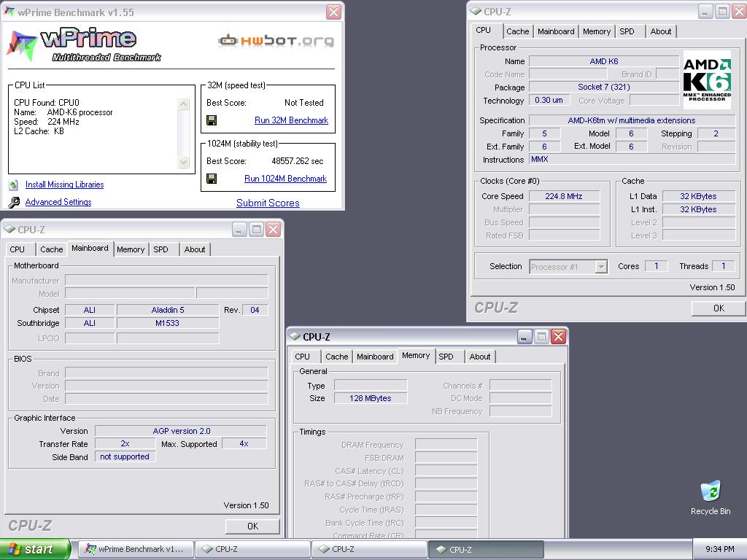Open the Recycle Bin desktop icon
Screen dimensions: 747x560
tap(711, 498)
